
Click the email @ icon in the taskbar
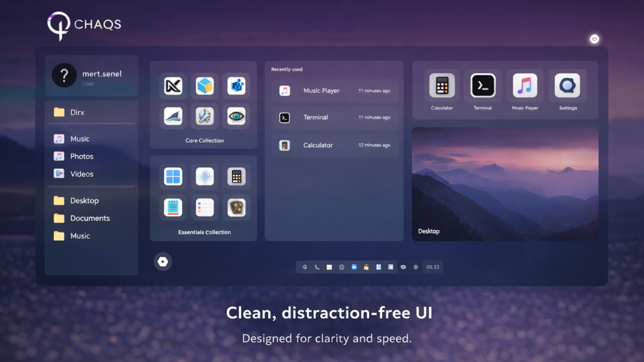pos(342,267)
